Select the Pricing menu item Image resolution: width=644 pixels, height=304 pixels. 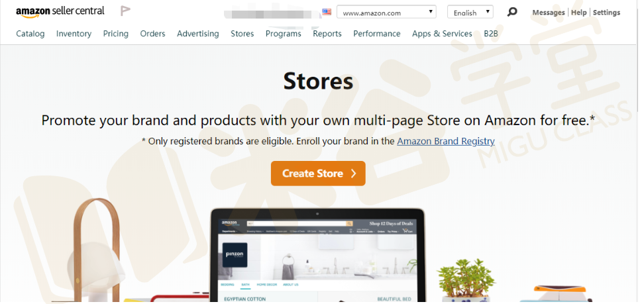[x=116, y=34]
